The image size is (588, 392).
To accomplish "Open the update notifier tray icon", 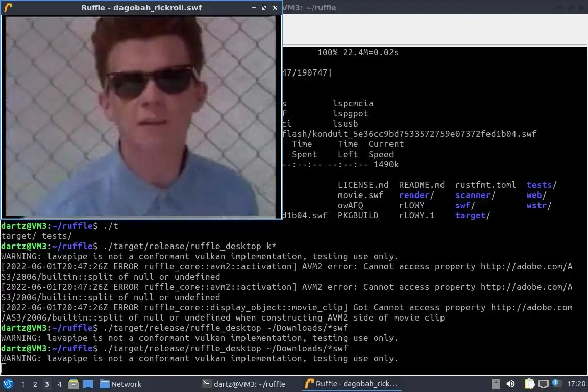I will pos(556,383).
